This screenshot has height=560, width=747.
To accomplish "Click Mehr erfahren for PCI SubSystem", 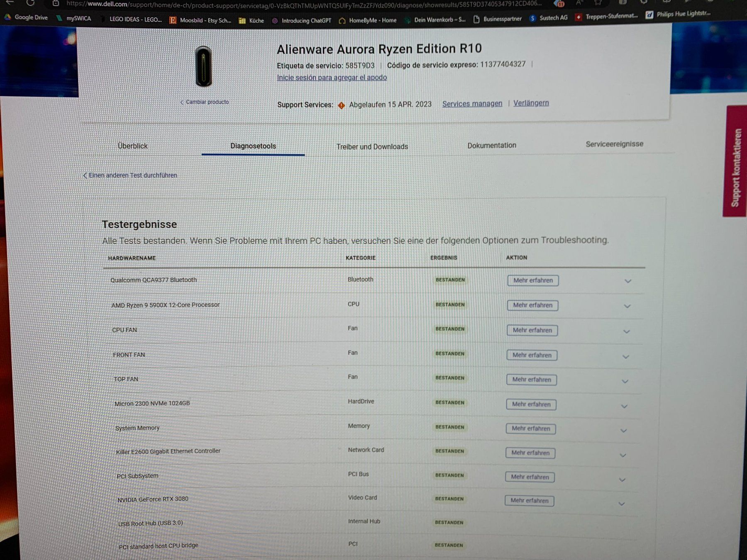I will click(x=530, y=477).
